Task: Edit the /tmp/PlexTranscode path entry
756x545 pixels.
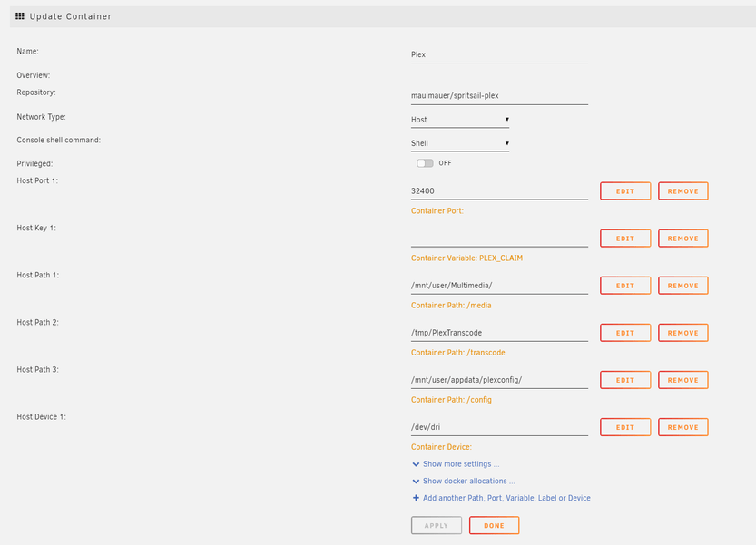Action: [x=625, y=333]
